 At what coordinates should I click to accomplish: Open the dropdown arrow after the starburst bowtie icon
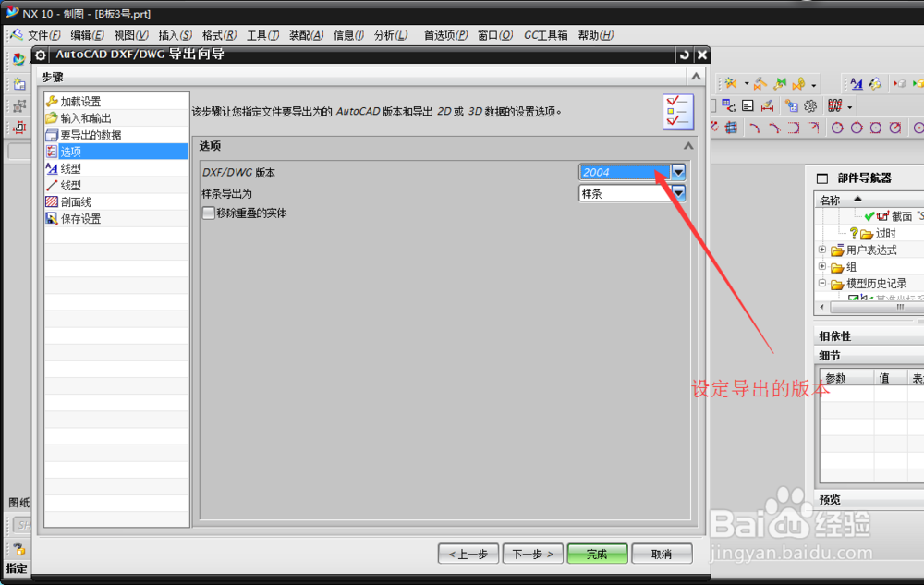point(746,84)
